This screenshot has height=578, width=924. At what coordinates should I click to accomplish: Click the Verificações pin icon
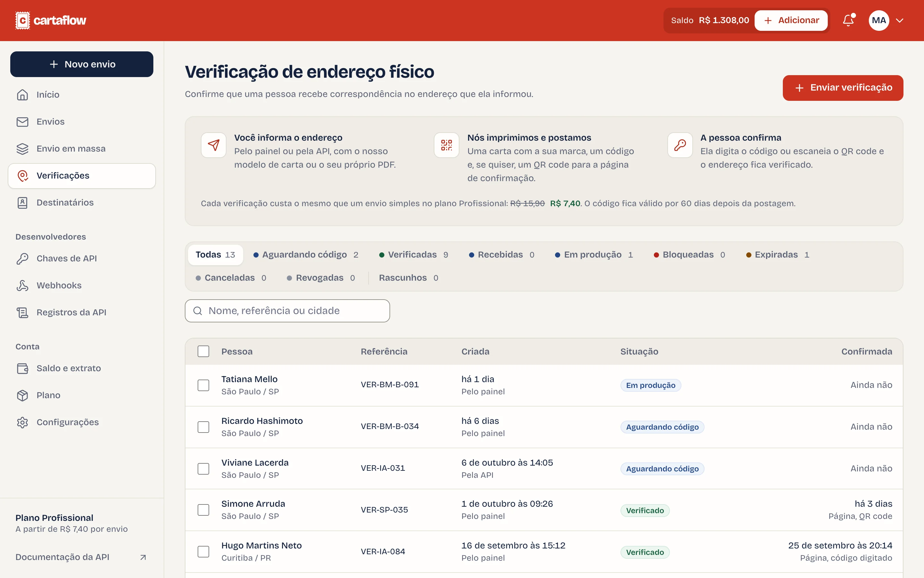(22, 176)
